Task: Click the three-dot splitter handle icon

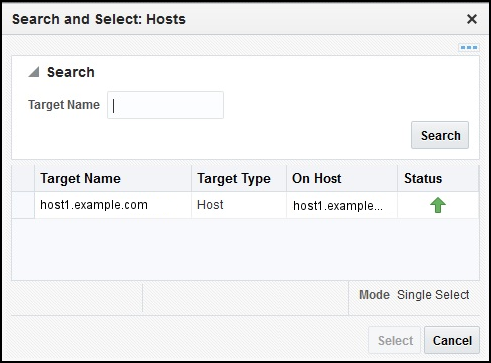Action: 469,48
